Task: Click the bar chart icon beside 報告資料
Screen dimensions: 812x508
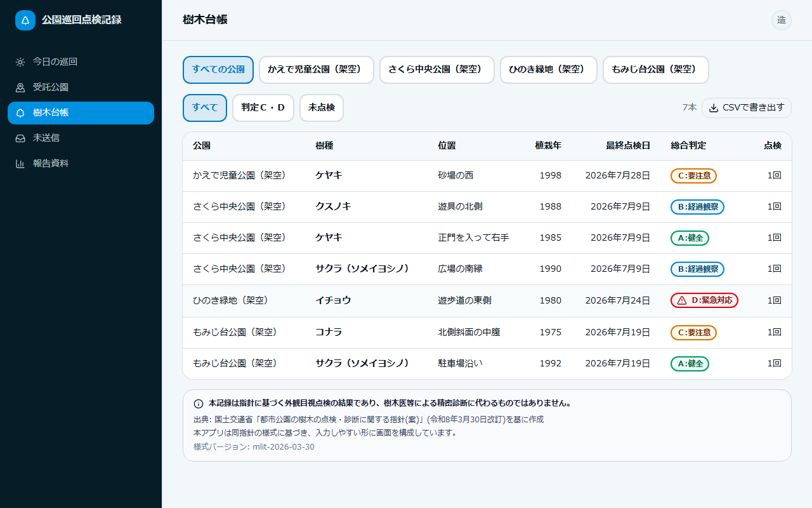Action: point(20,164)
